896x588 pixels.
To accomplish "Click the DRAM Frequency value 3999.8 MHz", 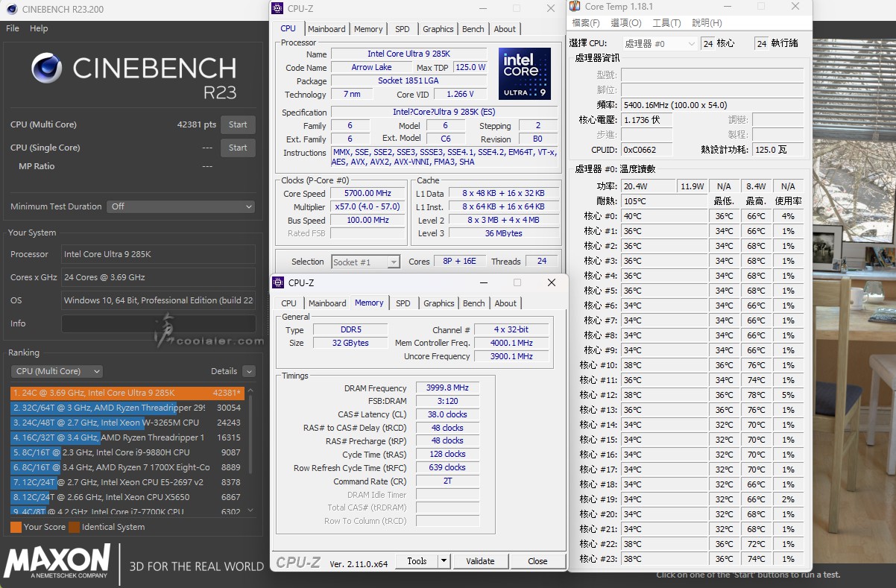I will pyautogui.click(x=447, y=388).
